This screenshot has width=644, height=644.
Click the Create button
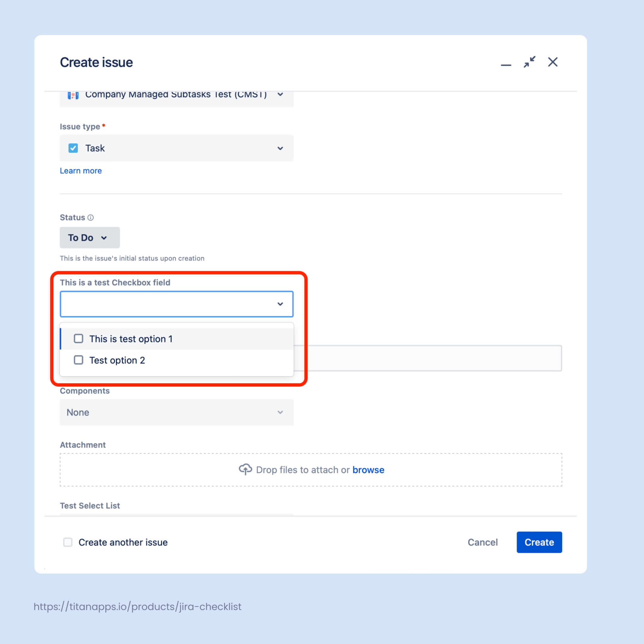point(539,542)
